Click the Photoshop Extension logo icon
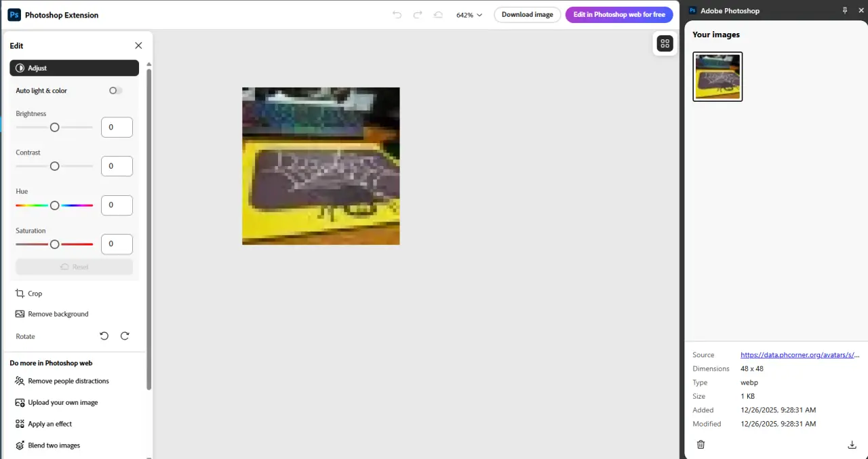 14,15
